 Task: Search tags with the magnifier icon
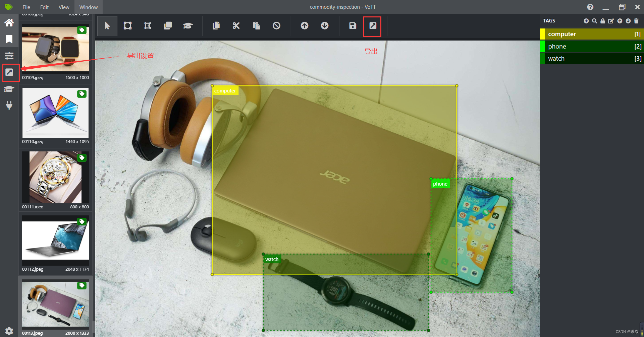coord(595,21)
